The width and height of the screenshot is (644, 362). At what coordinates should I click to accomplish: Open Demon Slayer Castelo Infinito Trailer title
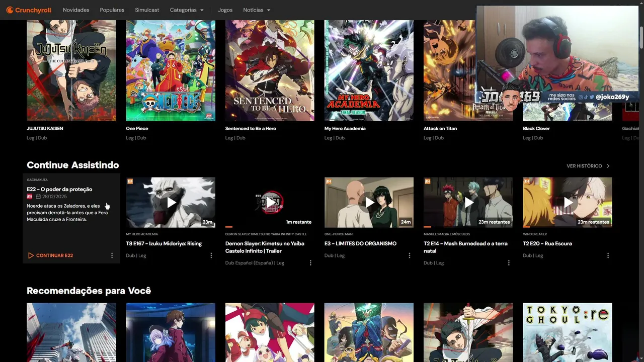click(265, 247)
